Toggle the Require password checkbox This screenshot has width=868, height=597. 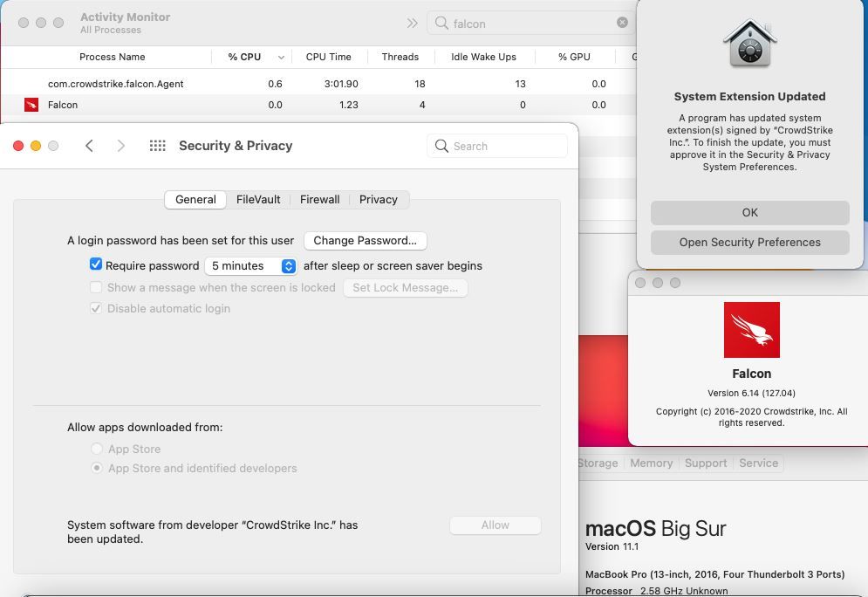[96, 264]
